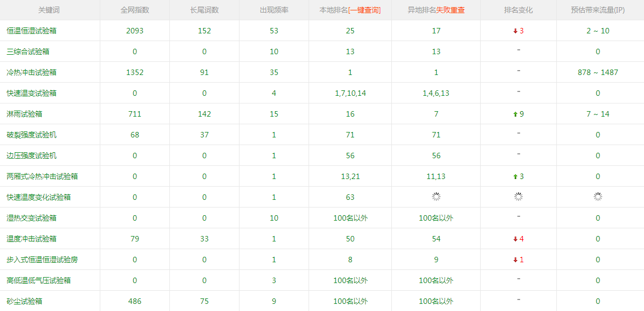Image resolution: width=644 pixels, height=311 pixels.
Task: Click loading spinner under 预估带来流量 column
Action: (598, 197)
